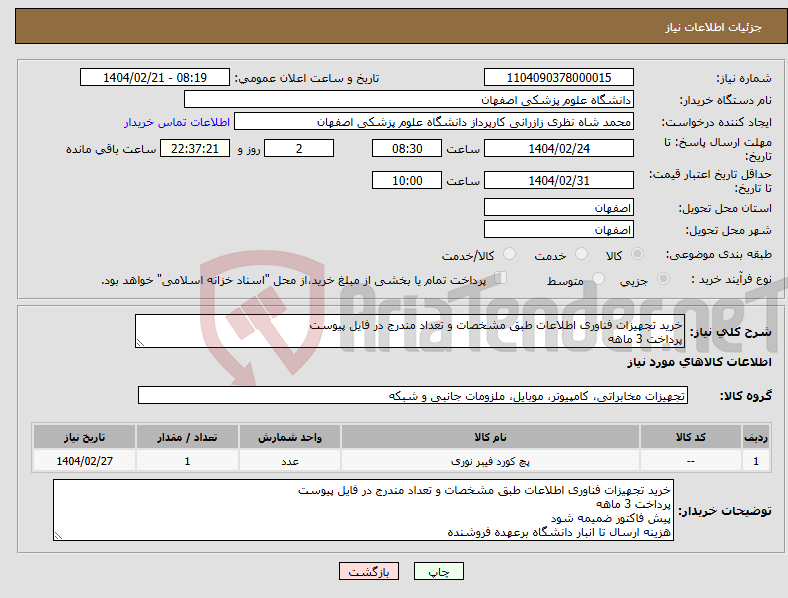
Task: Click the کد کالا cell showing --
Action: click(691, 461)
